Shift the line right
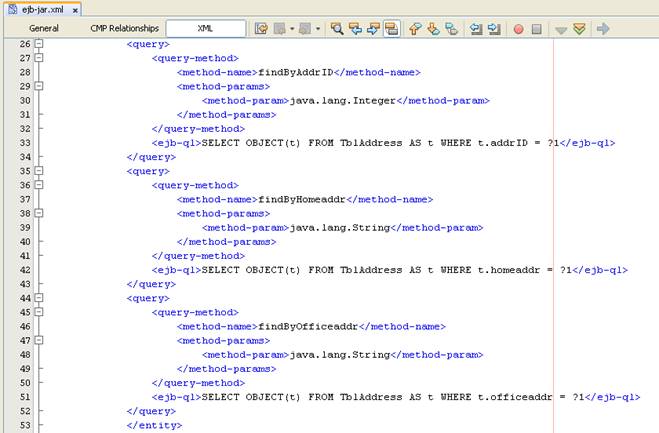 point(494,29)
